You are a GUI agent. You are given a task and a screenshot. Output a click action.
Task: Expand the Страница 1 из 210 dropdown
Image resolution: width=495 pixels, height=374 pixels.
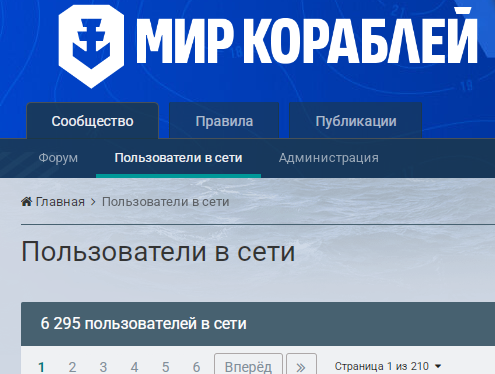tap(388, 366)
